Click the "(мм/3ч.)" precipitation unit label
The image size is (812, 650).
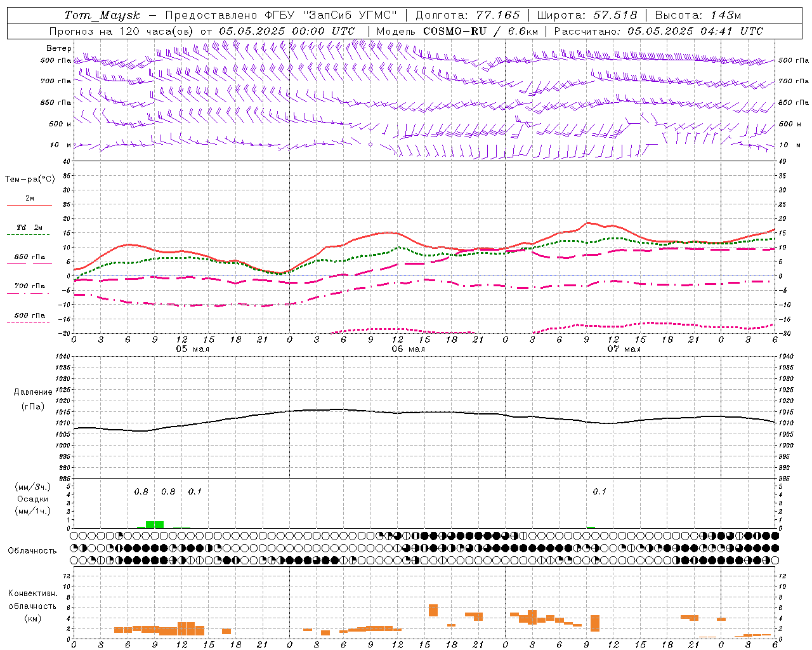33,487
